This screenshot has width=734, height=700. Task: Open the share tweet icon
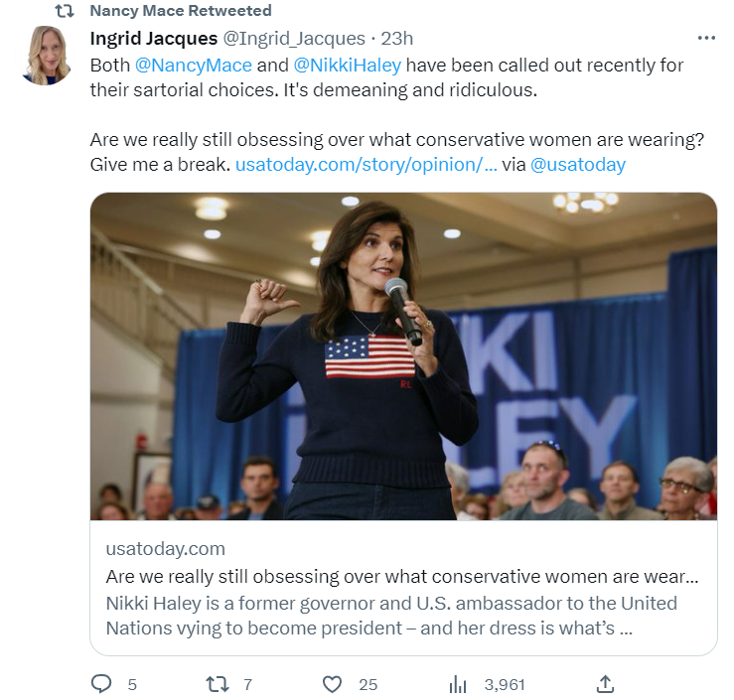pos(605,684)
